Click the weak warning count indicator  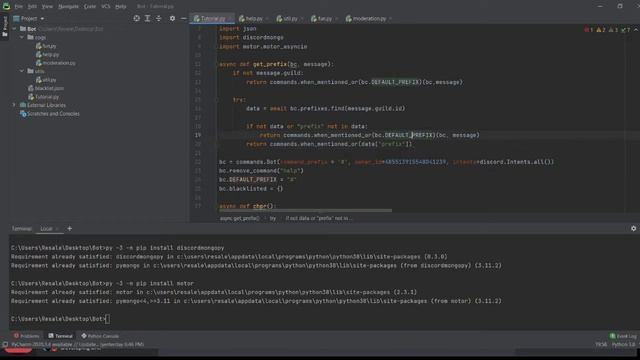[x=613, y=30]
